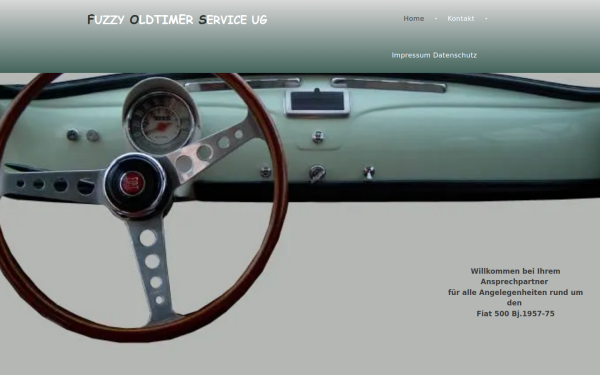Open the Impressum Datenschutz page
600x375 pixels.
(434, 55)
